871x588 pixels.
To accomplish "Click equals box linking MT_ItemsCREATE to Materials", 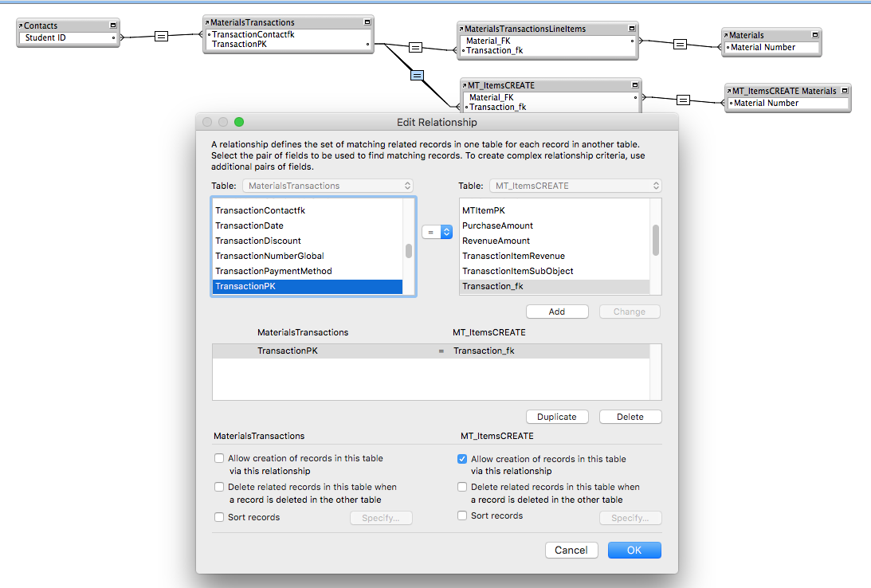I will click(683, 100).
